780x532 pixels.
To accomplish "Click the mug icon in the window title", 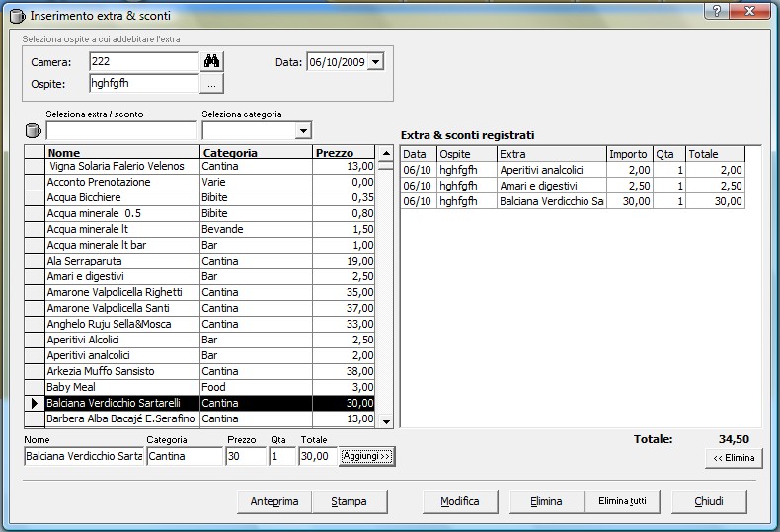I will (x=17, y=16).
